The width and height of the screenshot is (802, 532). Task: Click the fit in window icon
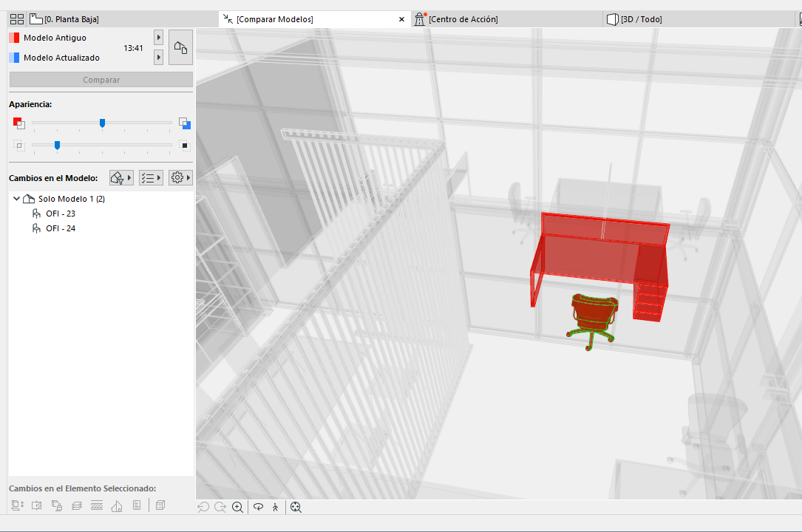click(296, 507)
